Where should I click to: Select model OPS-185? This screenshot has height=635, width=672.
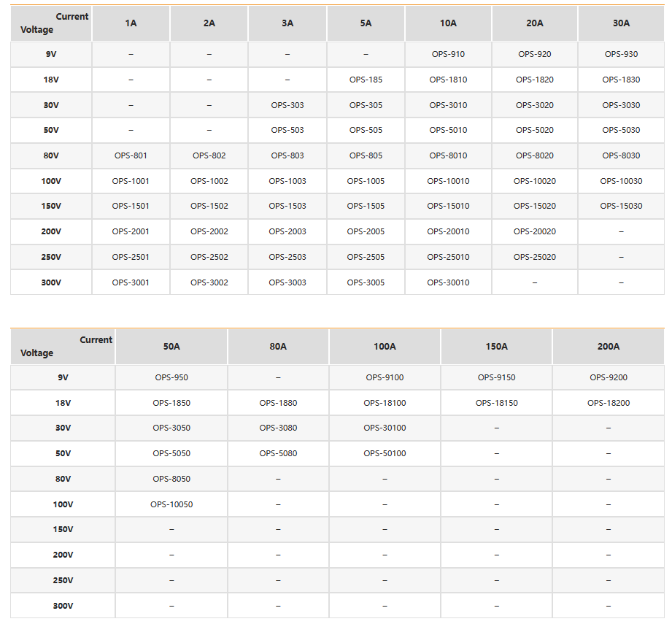point(366,80)
